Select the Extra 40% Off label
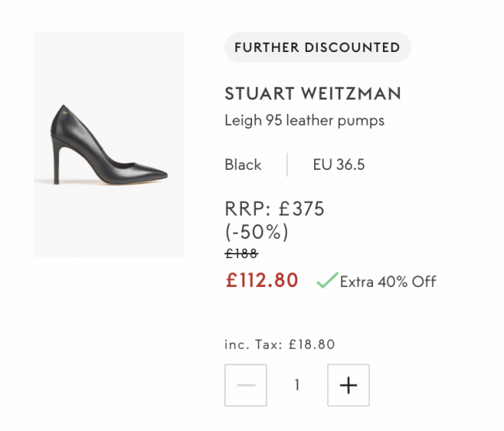The image size is (504, 431). [x=388, y=281]
